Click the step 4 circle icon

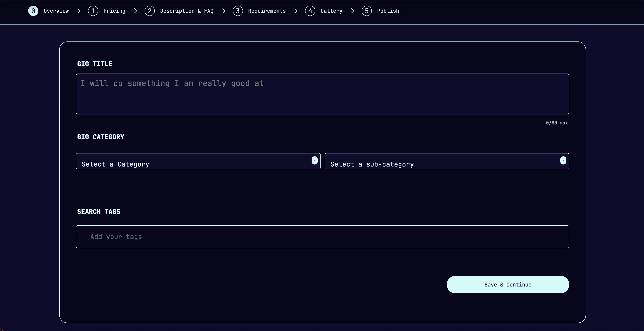coord(310,11)
